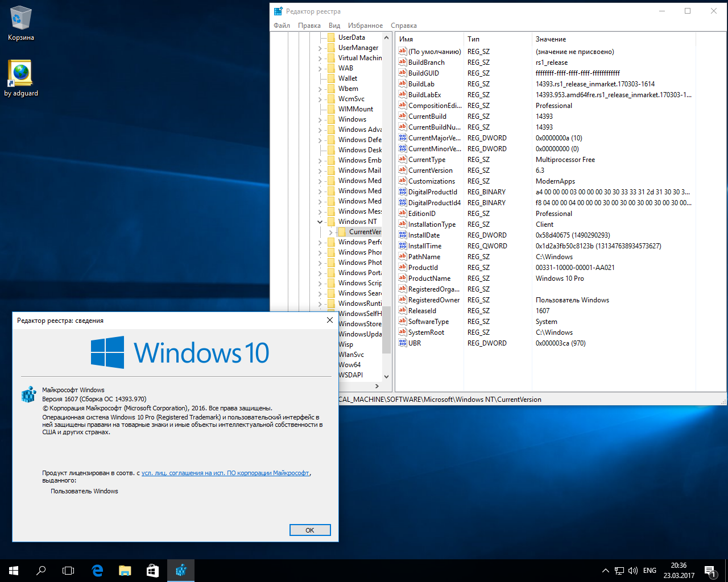Collapse the Windows NT tree node
728x582 pixels.
pyautogui.click(x=320, y=222)
